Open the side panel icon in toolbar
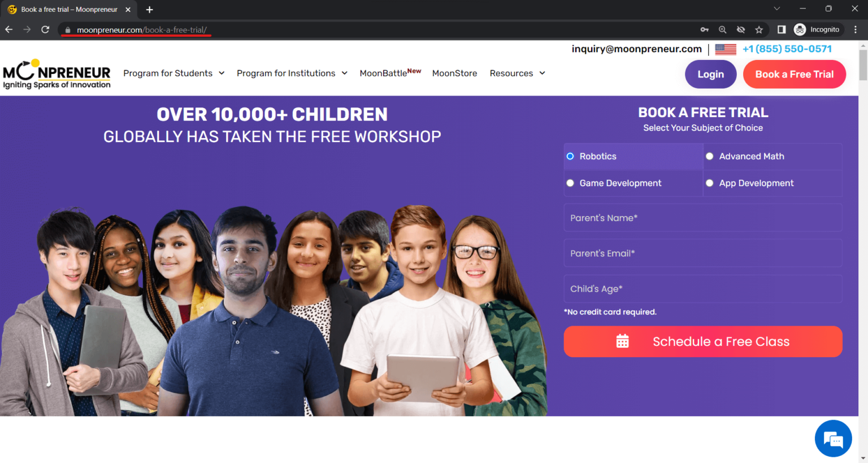This screenshot has height=463, width=868. pyautogui.click(x=782, y=29)
